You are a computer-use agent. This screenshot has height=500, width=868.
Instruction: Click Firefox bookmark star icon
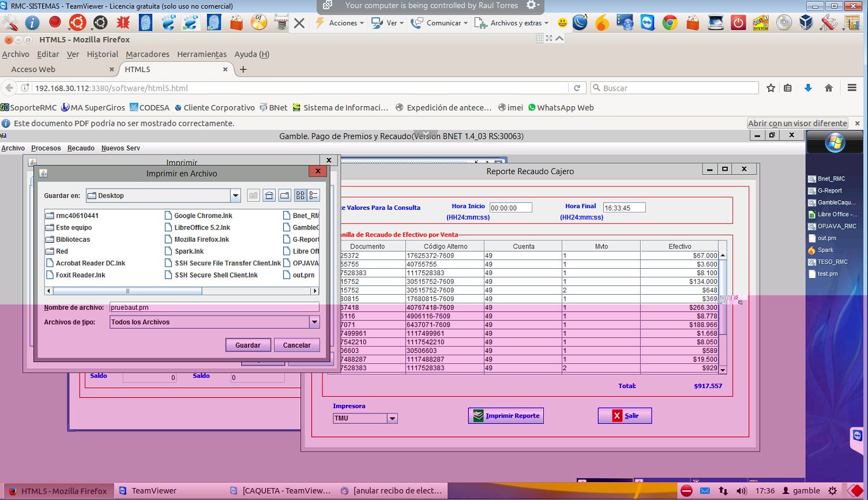coord(771,88)
